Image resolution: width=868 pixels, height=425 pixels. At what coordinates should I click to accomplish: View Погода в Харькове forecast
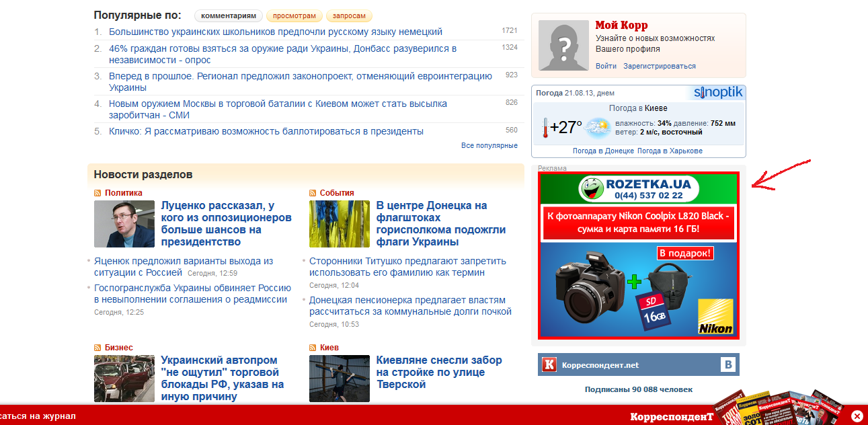click(670, 151)
